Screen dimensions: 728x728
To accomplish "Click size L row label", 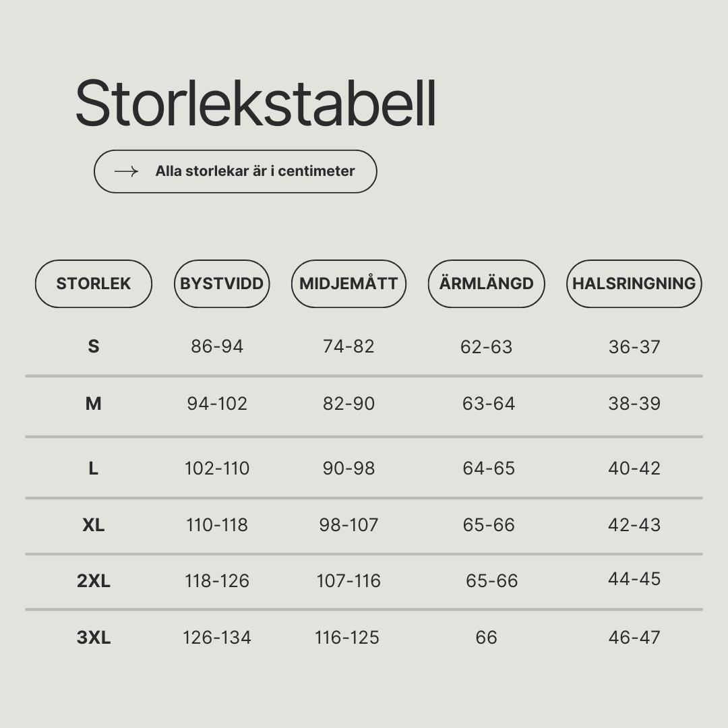I will [x=93, y=468].
